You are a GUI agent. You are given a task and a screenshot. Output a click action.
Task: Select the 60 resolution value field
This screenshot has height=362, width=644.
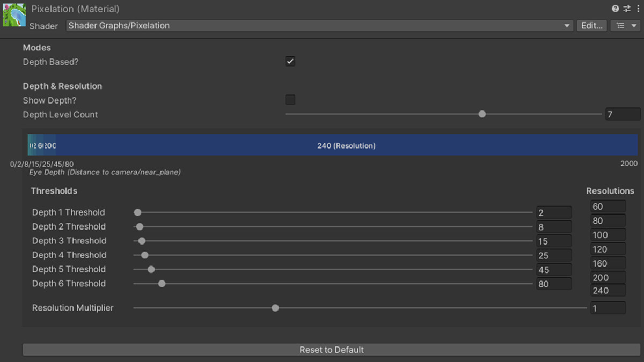608,206
